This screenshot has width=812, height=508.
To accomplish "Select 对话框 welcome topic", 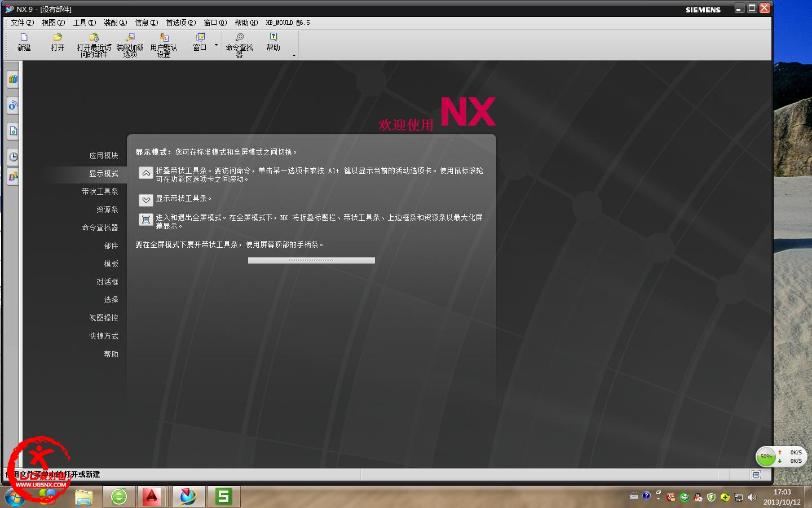I will (x=107, y=282).
